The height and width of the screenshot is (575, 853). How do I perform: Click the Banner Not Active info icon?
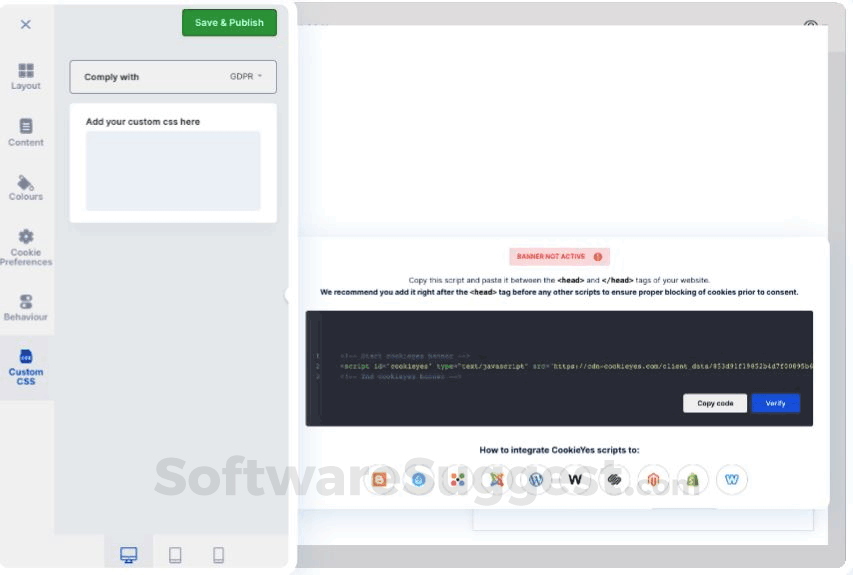click(x=598, y=257)
